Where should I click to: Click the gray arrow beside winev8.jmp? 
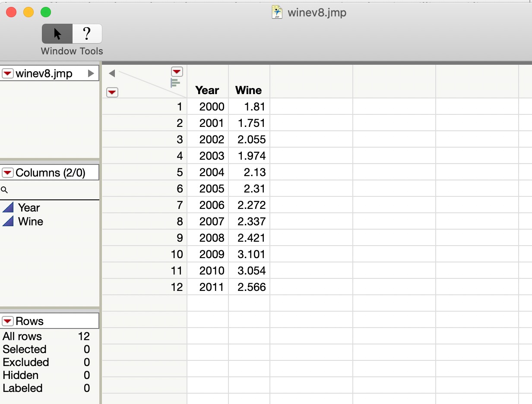click(x=91, y=74)
